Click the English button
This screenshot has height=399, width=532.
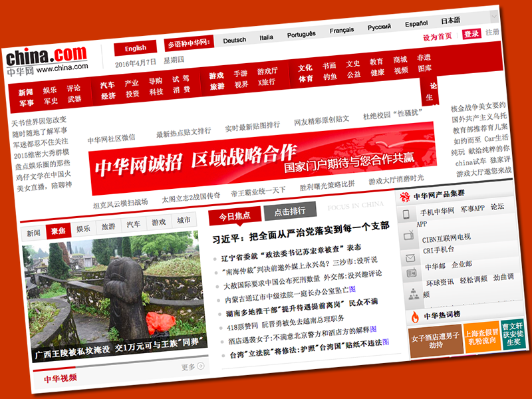[x=136, y=48]
